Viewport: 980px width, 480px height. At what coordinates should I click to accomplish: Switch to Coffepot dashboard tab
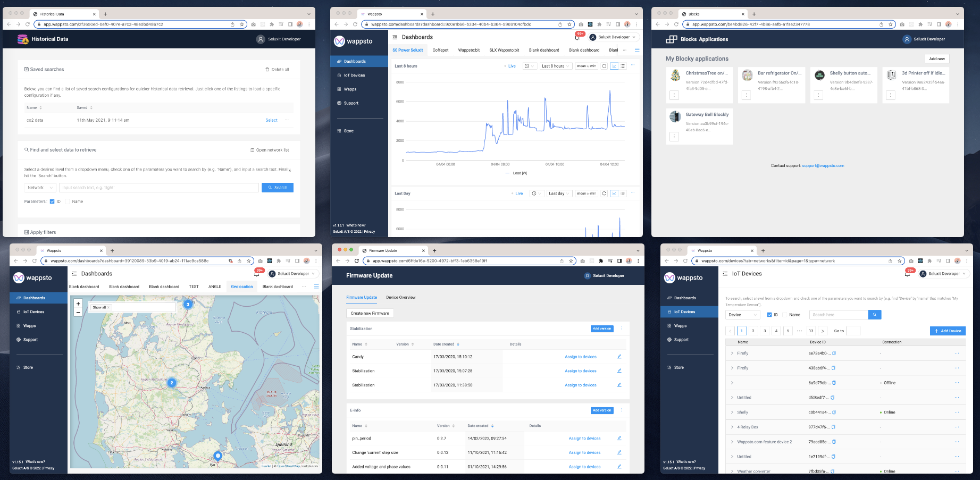click(440, 50)
